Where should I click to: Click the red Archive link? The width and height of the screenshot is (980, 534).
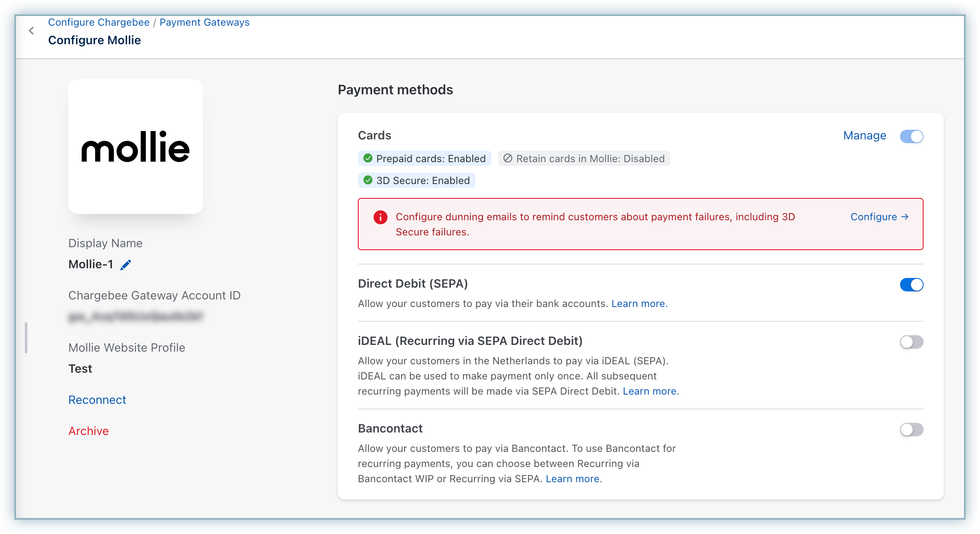point(88,431)
